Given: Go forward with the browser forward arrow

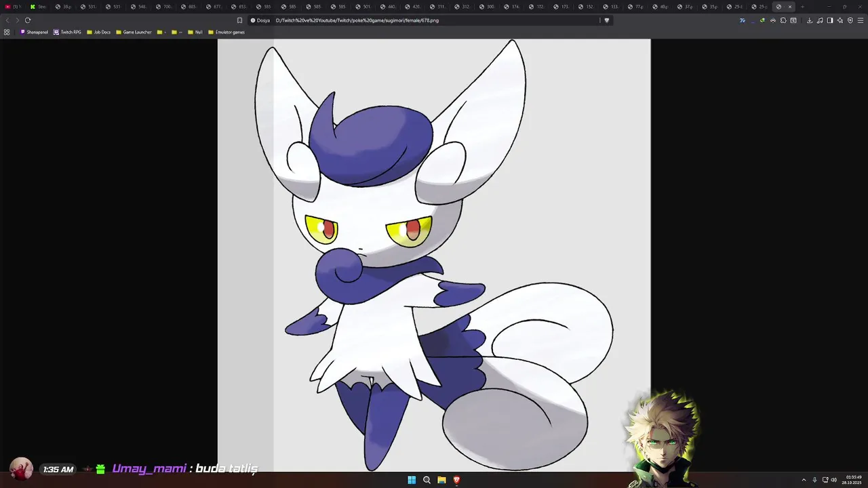Looking at the screenshot, I should [18, 20].
